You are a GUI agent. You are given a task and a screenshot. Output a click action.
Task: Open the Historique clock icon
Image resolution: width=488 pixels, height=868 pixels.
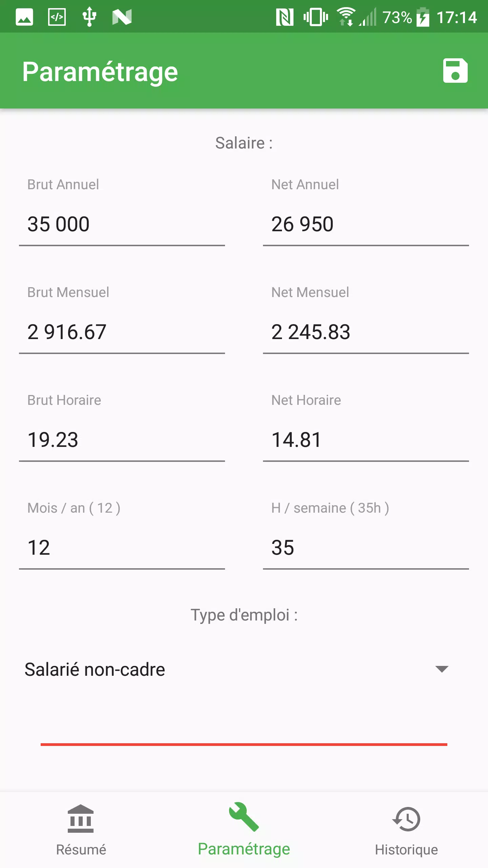pyautogui.click(x=406, y=819)
